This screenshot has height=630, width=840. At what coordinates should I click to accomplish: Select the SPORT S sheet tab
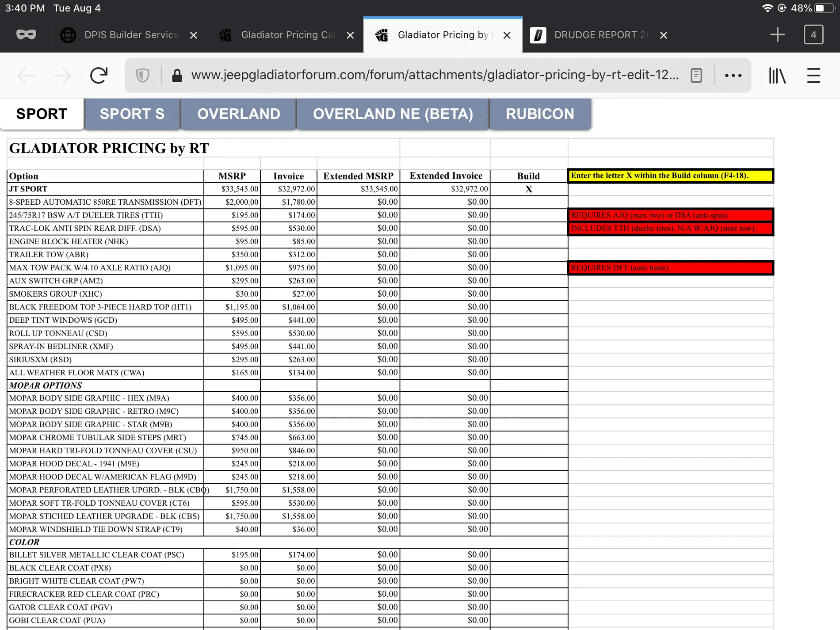point(132,114)
